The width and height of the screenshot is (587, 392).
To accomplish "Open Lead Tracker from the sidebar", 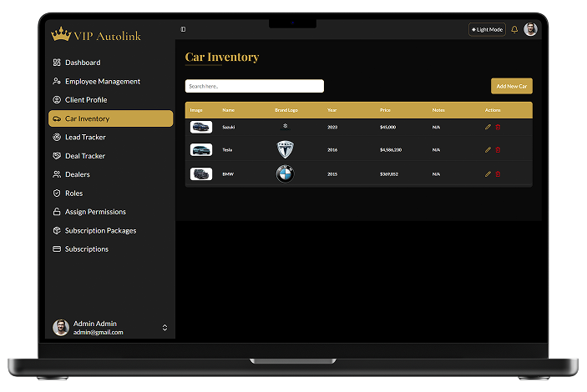I will (85, 137).
